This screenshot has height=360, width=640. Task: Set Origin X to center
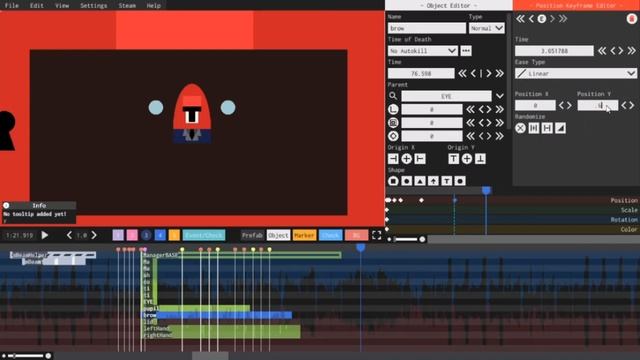pos(407,159)
